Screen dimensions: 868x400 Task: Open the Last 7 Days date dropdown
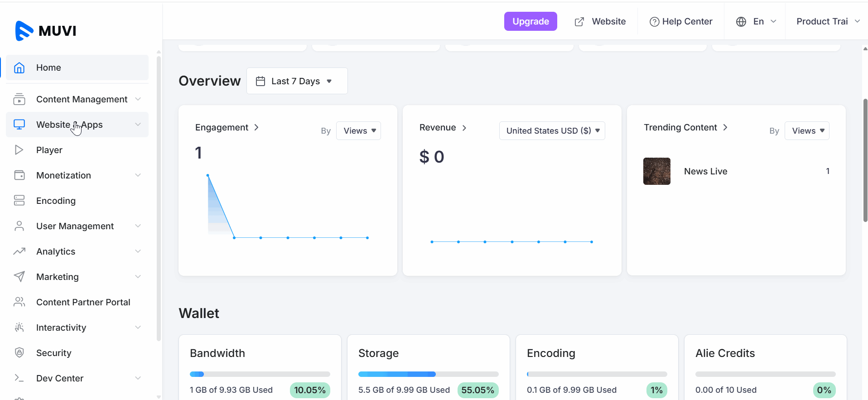click(297, 81)
